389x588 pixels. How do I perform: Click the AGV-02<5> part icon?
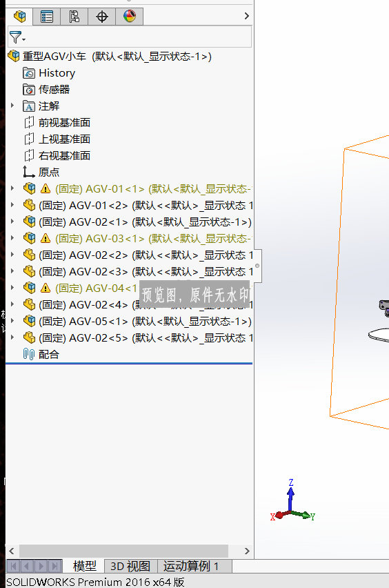29,338
